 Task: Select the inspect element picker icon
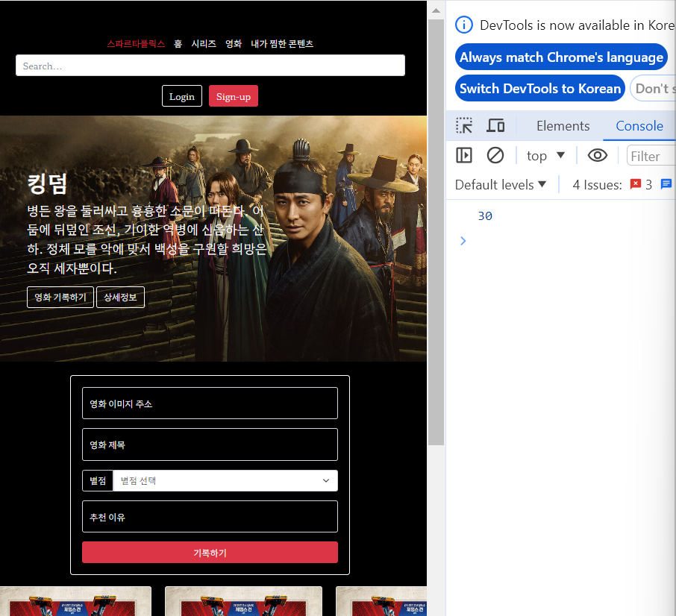click(464, 126)
